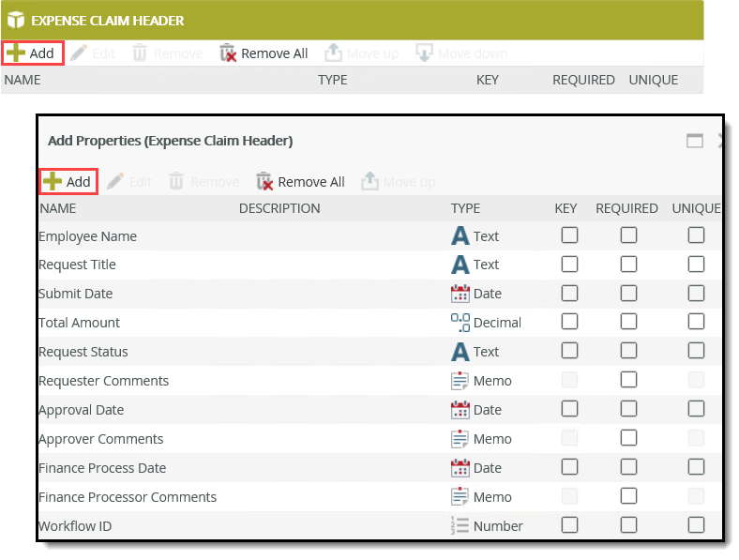This screenshot has height=560, width=739.
Task: Click Add in Add Properties dialog
Action: point(68,181)
